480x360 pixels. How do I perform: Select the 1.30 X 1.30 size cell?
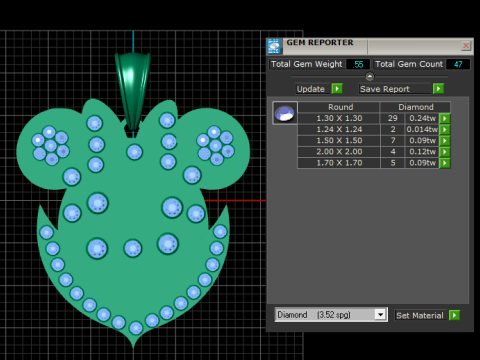point(339,118)
